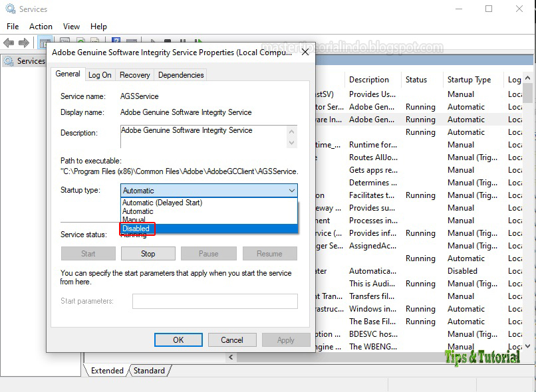Viewport: 536px width, 392px height.
Task: Click the Cancel button
Action: (232, 340)
